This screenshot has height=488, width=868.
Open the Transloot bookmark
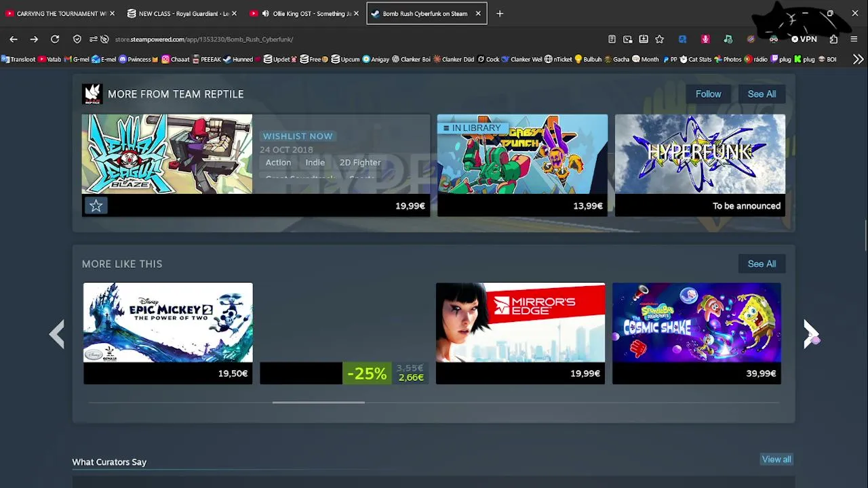coord(18,59)
